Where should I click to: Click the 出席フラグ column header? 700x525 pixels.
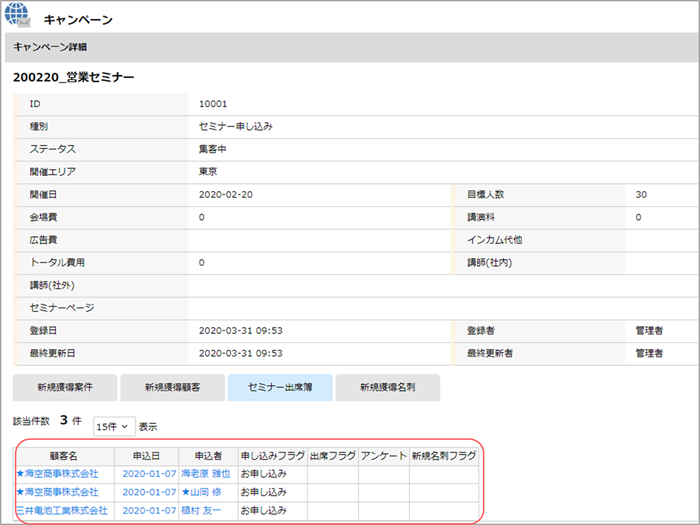coord(333,456)
